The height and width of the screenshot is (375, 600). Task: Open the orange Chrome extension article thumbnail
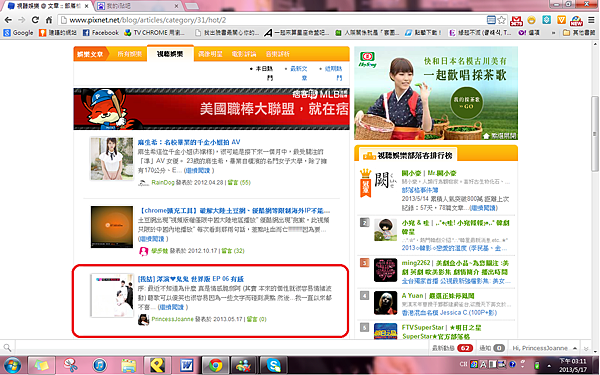coord(112,227)
